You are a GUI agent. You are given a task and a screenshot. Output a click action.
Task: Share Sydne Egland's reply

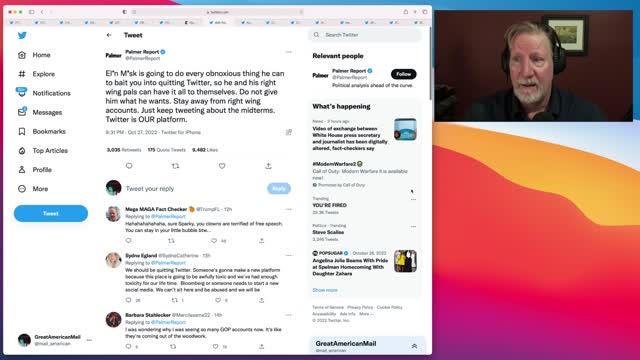pos(261,300)
